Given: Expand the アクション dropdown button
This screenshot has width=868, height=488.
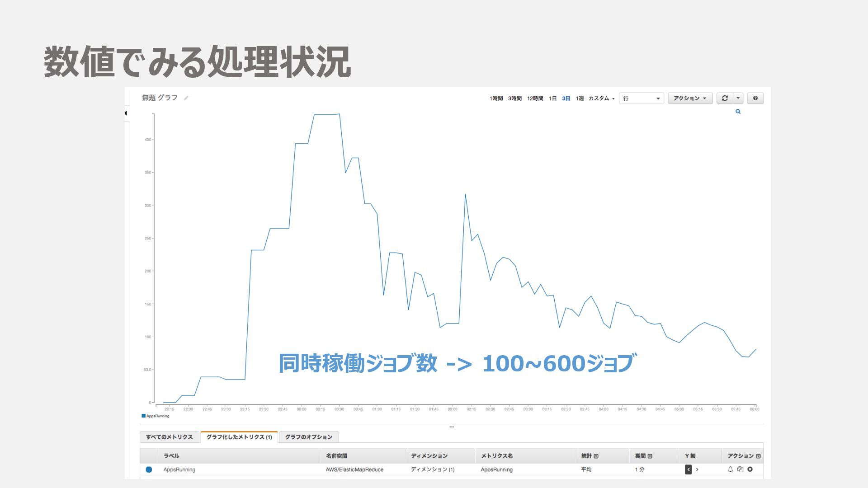Looking at the screenshot, I should 690,98.
